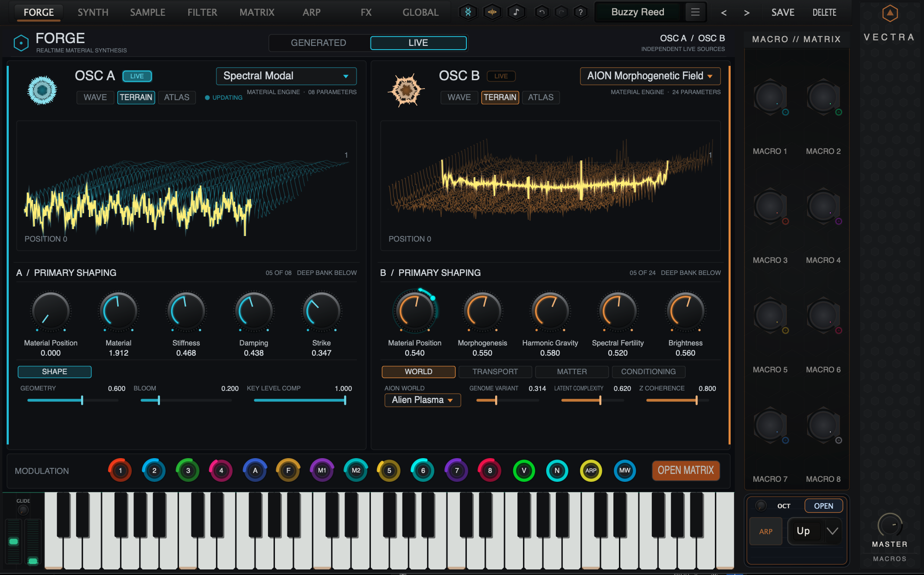Screen dimensions: 924x575
Task: Click the DNA helix icon in top toolbar
Action: tap(468, 13)
